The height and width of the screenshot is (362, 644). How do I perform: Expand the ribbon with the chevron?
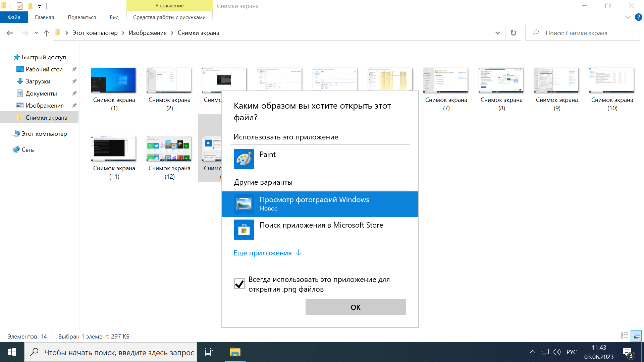pyautogui.click(x=628, y=17)
